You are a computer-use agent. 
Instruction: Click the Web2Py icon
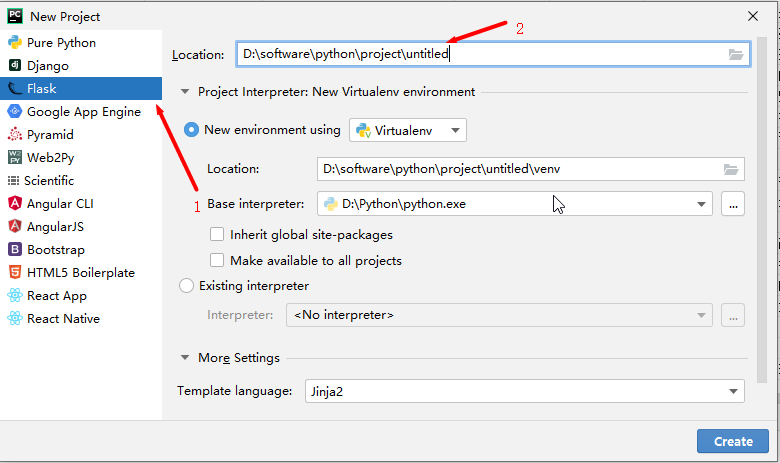point(15,157)
